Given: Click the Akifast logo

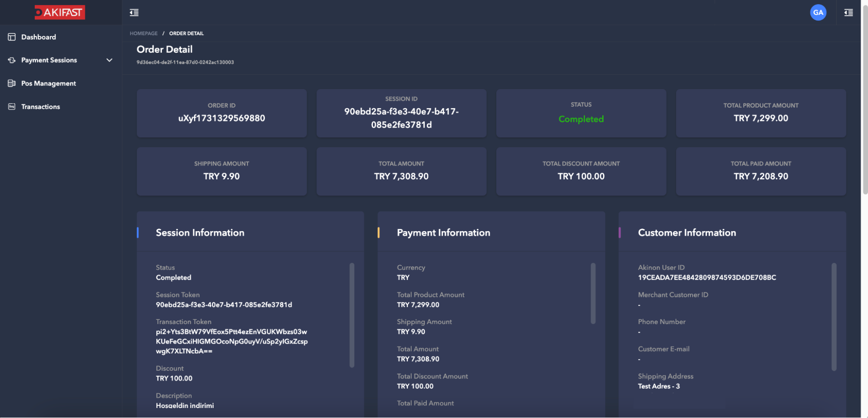Looking at the screenshot, I should [x=60, y=12].
